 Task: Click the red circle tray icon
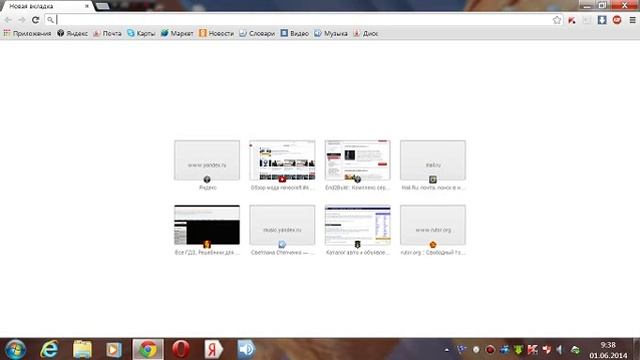pyautogui.click(x=490, y=350)
